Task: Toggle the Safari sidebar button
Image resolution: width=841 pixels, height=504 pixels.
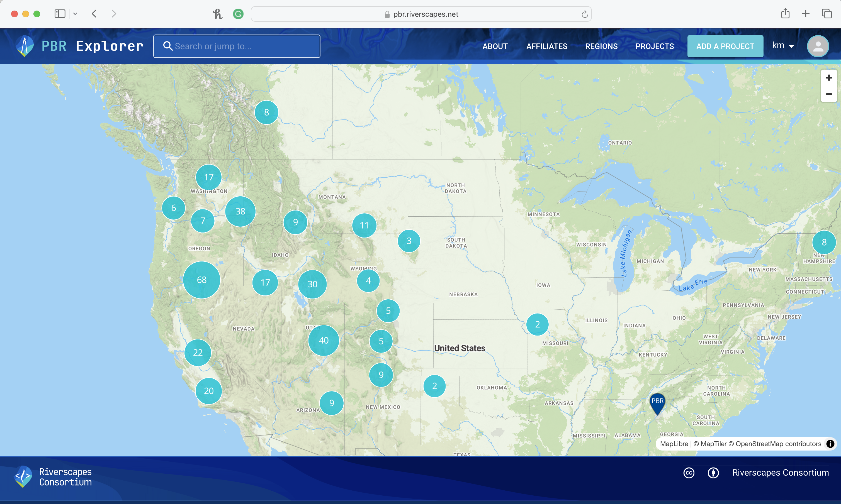Action: [x=60, y=14]
